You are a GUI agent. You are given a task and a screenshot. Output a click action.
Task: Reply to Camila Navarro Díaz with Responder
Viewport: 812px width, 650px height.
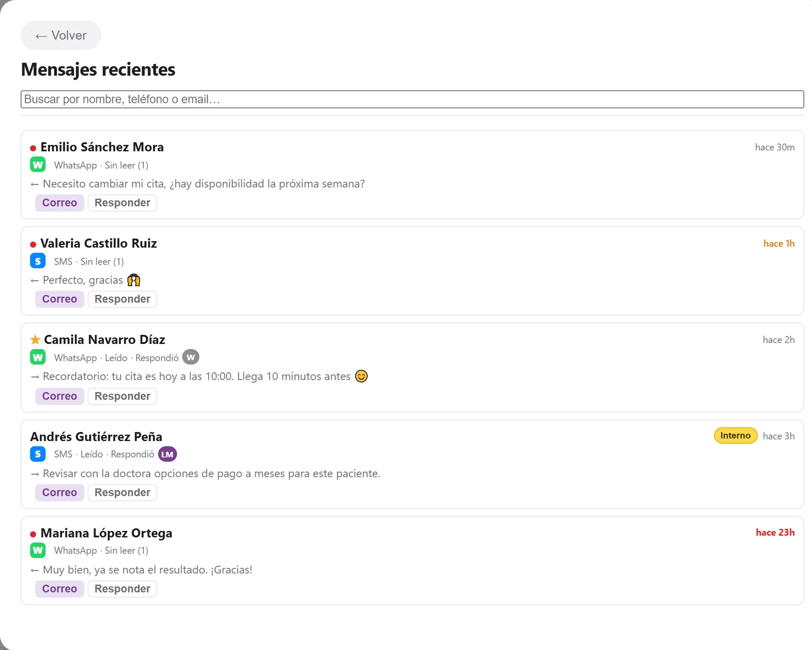tap(122, 396)
